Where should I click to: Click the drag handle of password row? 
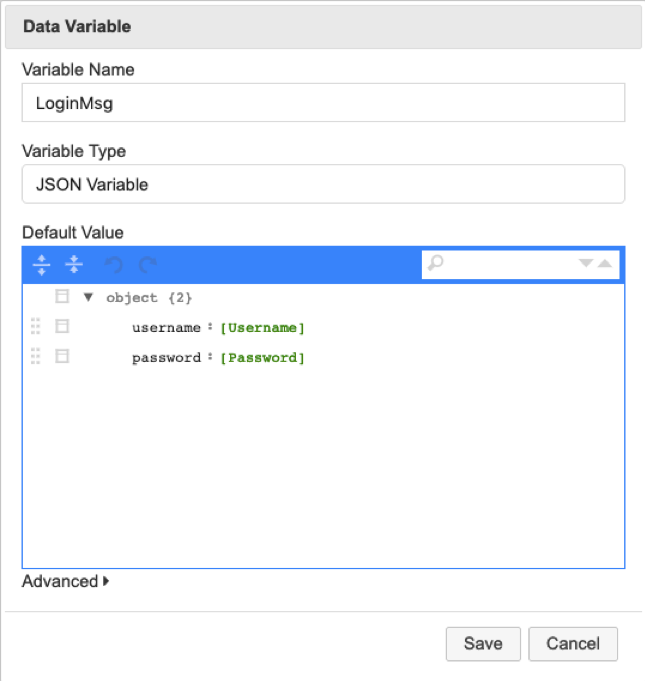pyautogui.click(x=36, y=357)
